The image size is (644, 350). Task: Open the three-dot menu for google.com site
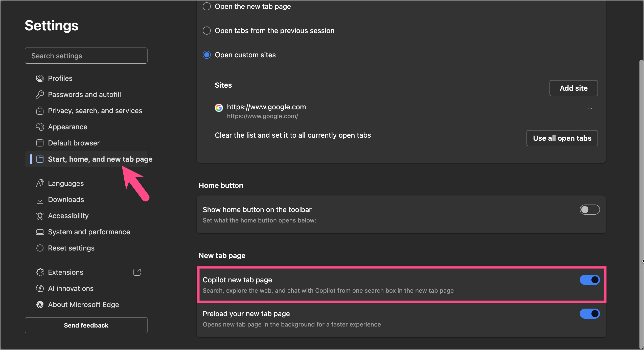tap(590, 109)
